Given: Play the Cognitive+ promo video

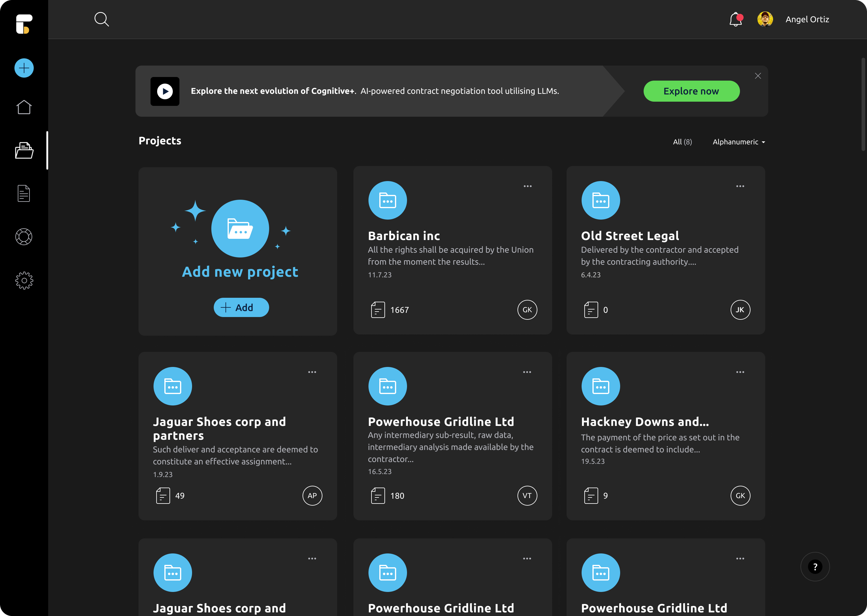Looking at the screenshot, I should pos(165,91).
